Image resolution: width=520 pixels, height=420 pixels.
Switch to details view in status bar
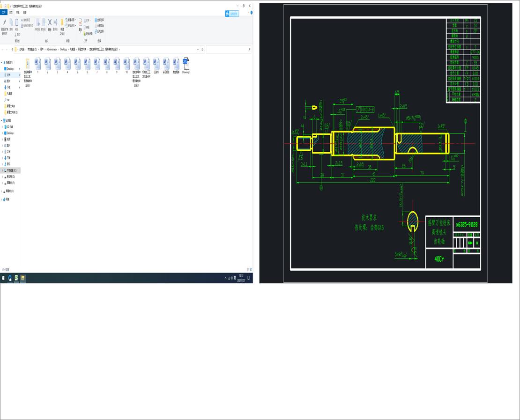tap(248, 270)
